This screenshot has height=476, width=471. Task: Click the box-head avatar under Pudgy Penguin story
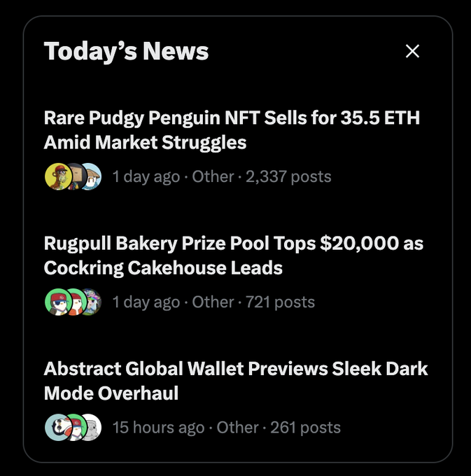(74, 176)
